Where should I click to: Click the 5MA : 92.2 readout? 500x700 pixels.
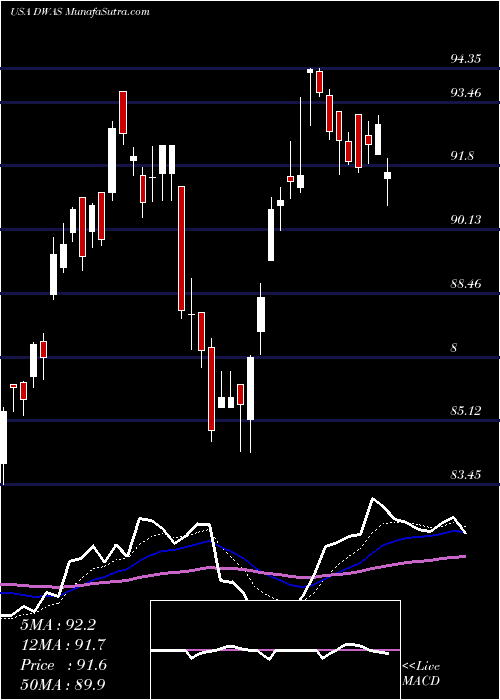(x=58, y=625)
